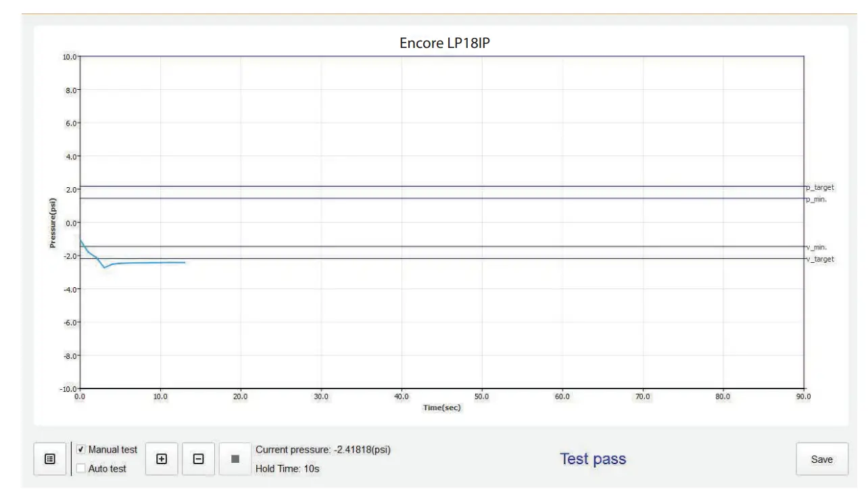This screenshot has height=500, width=868.
Task: Click the '-6.0' pressure axis tick
Action: pyautogui.click(x=70, y=322)
